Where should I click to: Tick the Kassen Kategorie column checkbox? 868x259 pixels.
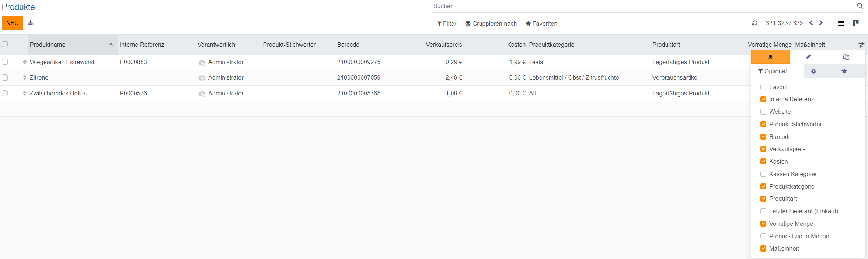[763, 174]
